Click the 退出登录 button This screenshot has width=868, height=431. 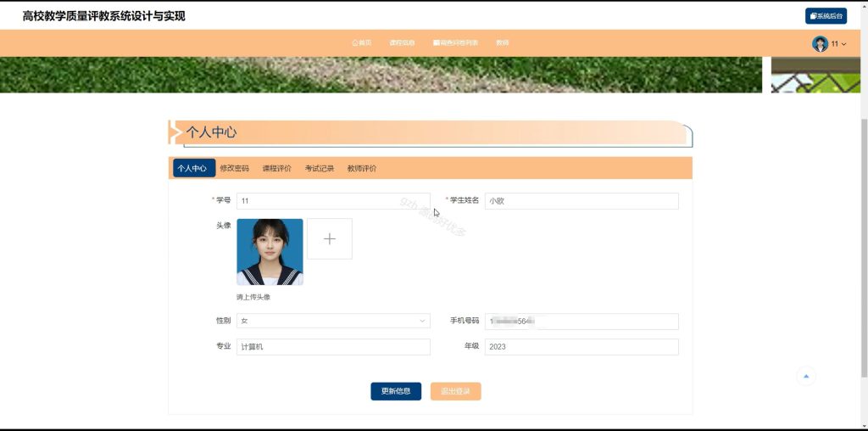pos(455,391)
